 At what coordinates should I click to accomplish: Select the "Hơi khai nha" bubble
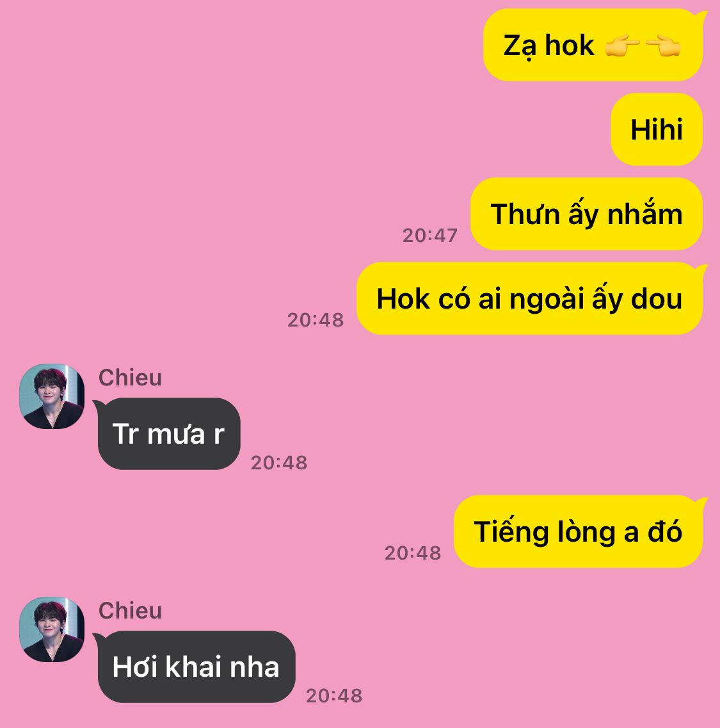(195, 667)
